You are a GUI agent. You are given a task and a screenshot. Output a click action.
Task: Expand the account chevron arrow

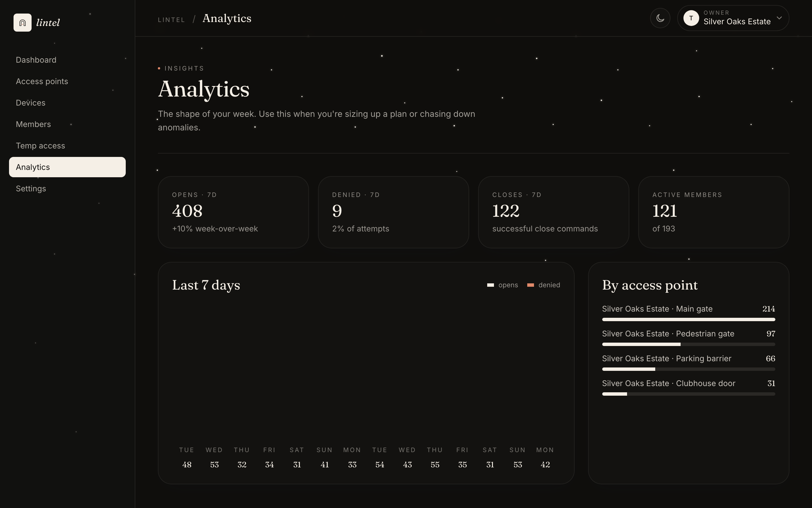pos(779,18)
